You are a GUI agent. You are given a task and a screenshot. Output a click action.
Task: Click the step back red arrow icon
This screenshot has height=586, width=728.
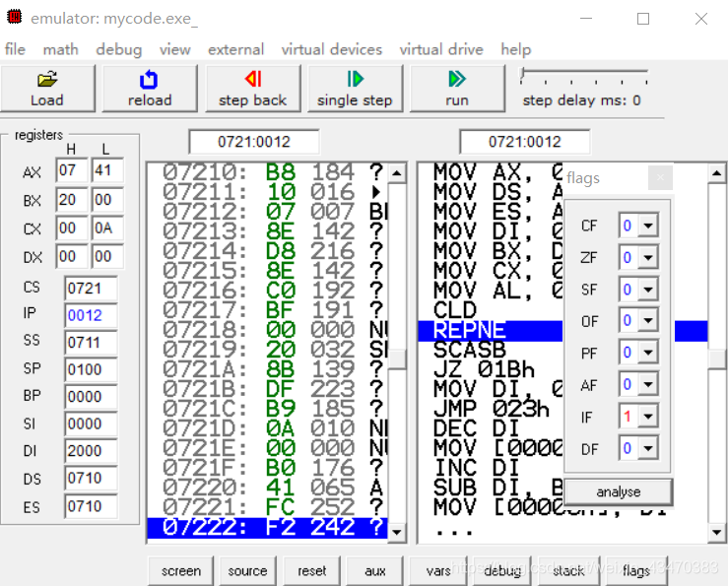[x=253, y=79]
